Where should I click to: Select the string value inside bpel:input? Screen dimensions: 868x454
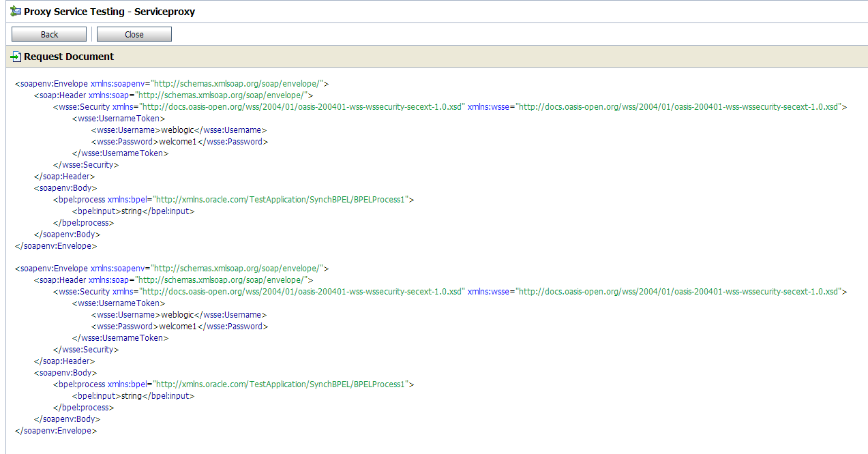click(x=134, y=211)
